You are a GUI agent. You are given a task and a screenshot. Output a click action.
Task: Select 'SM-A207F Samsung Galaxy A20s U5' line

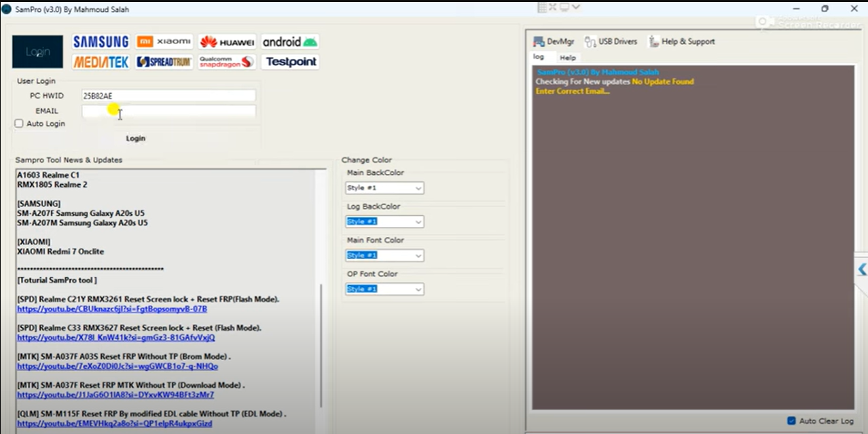click(x=81, y=213)
